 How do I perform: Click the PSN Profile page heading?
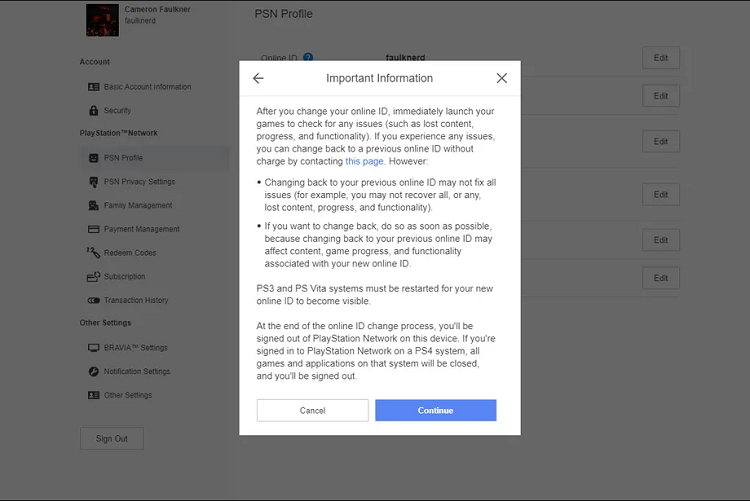[283, 14]
